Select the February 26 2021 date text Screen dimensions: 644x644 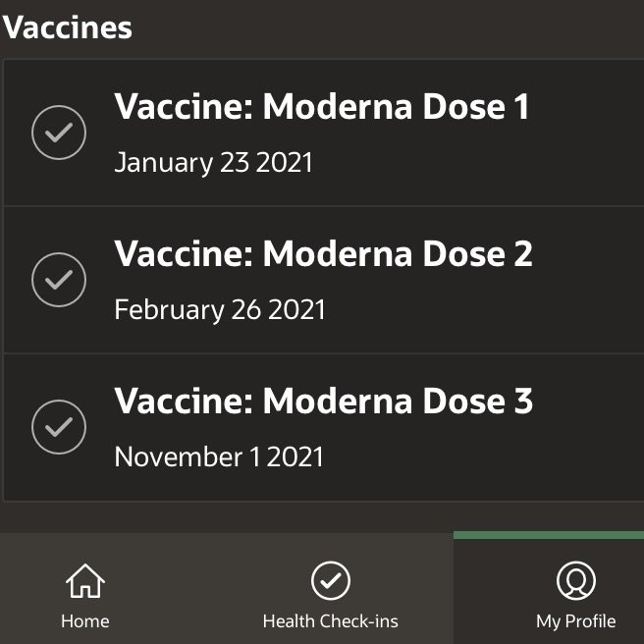click(x=219, y=309)
